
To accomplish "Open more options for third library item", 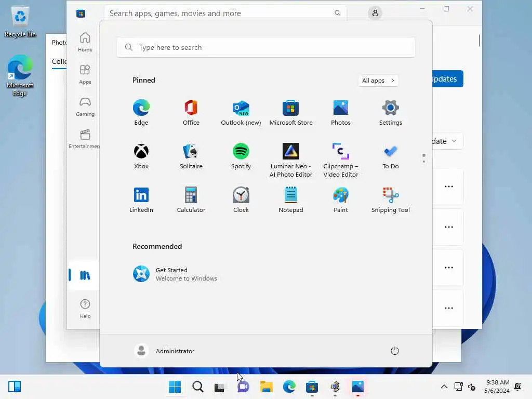I will click(x=449, y=268).
